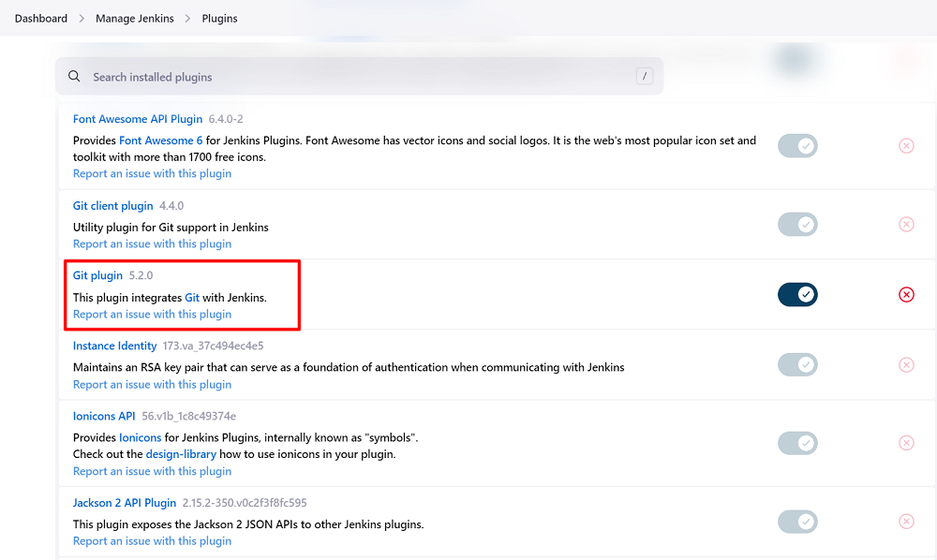Go to Dashboard breadcrumb
937x560 pixels.
click(41, 19)
